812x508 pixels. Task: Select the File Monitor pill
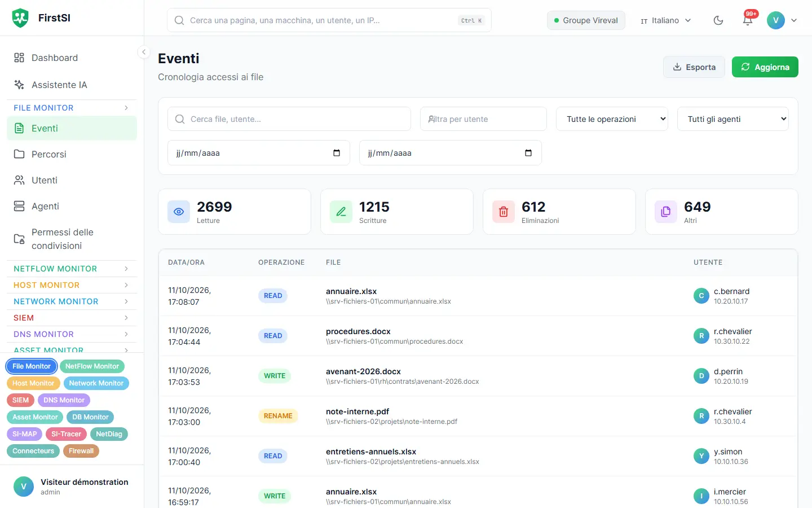point(32,366)
